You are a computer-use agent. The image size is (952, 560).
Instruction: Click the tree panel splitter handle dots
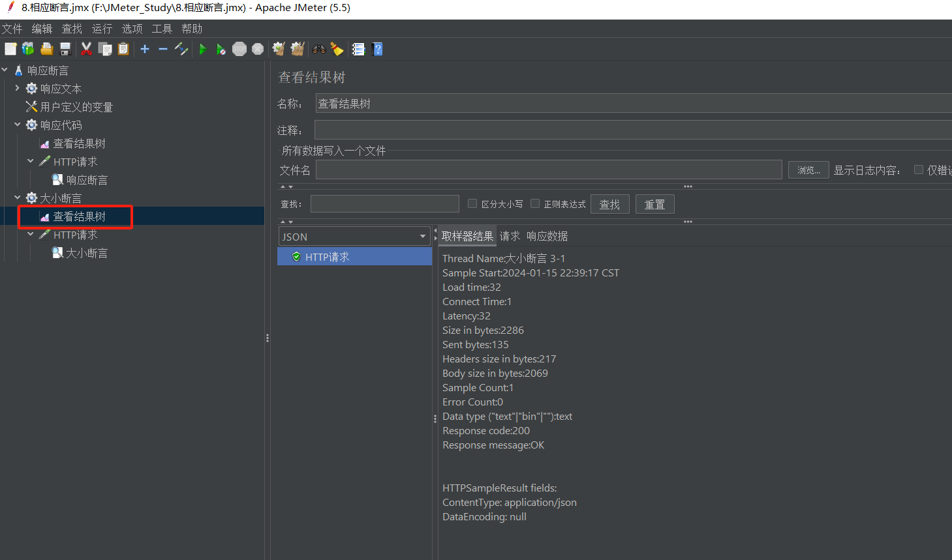pos(268,338)
